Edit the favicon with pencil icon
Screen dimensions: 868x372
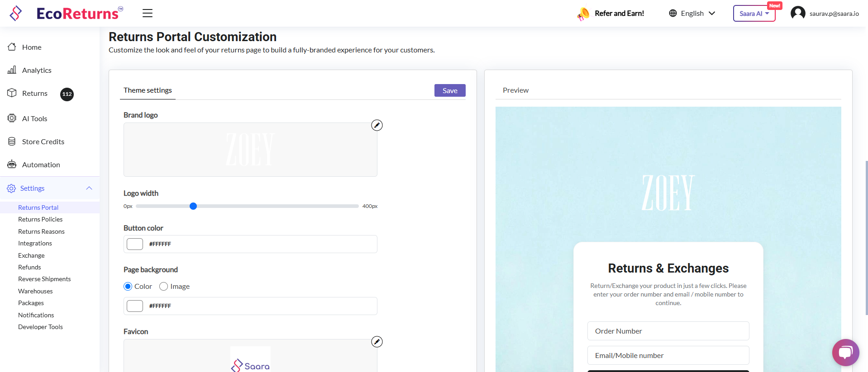pos(377,342)
